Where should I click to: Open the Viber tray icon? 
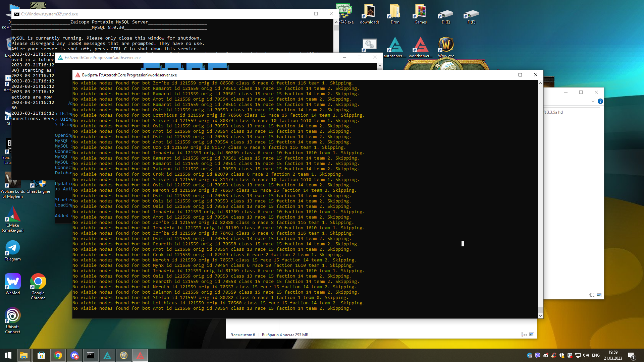[x=538, y=355]
